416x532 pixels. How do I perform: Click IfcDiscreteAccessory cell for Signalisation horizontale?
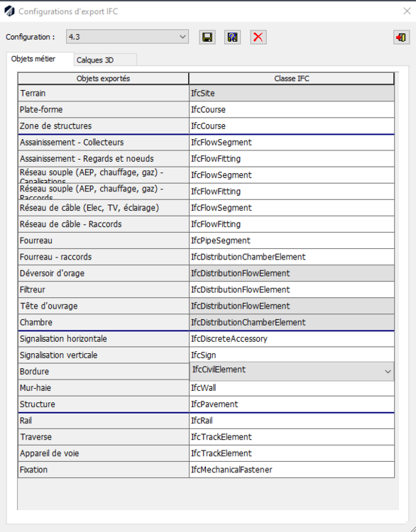click(292, 338)
